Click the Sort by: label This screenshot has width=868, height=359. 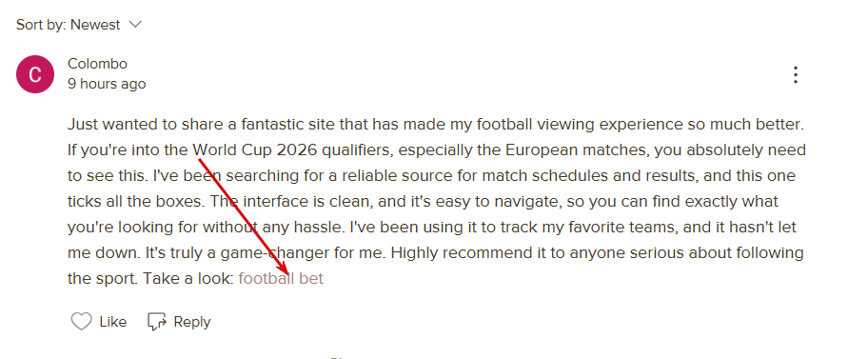(41, 25)
